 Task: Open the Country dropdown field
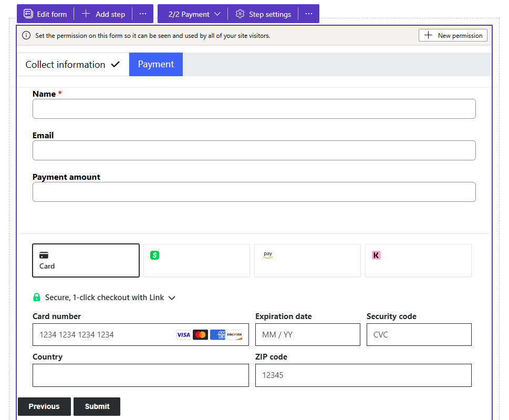pos(141,375)
